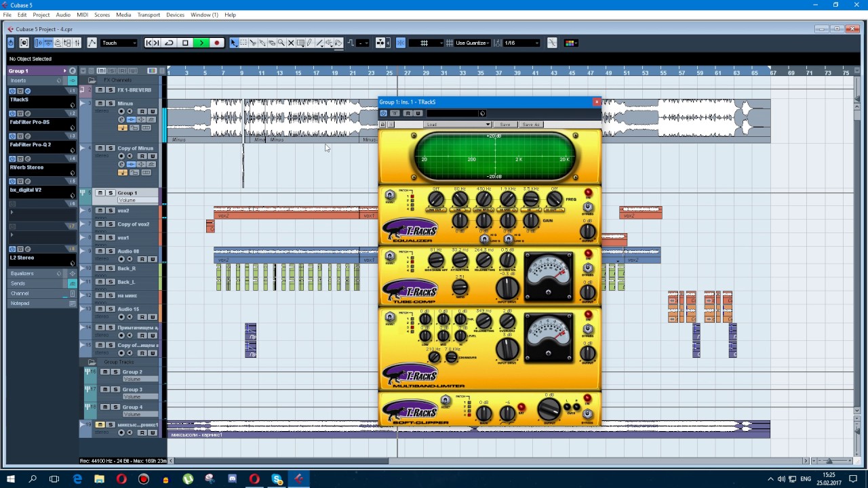
Task: Open editor for RVerb Stereo insert
Action: [28, 159]
